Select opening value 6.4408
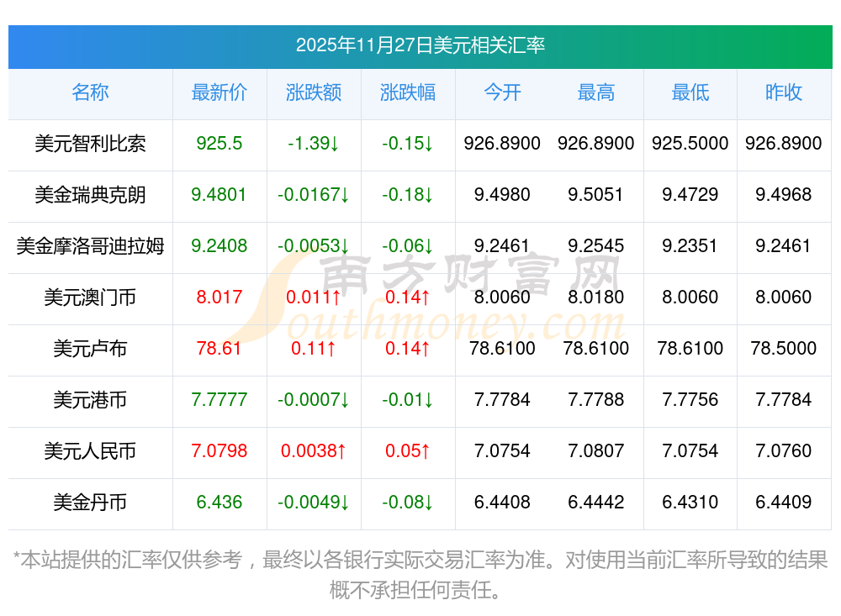Screen dimensions: 841x616 (x=502, y=503)
